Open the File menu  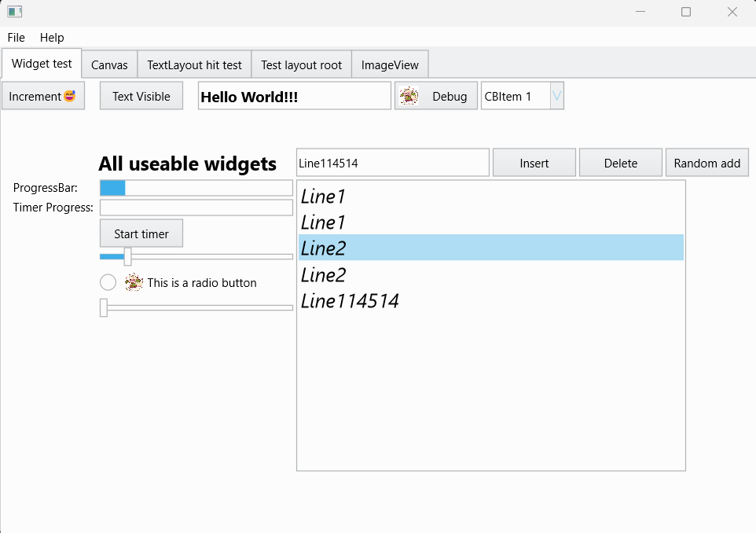[16, 37]
